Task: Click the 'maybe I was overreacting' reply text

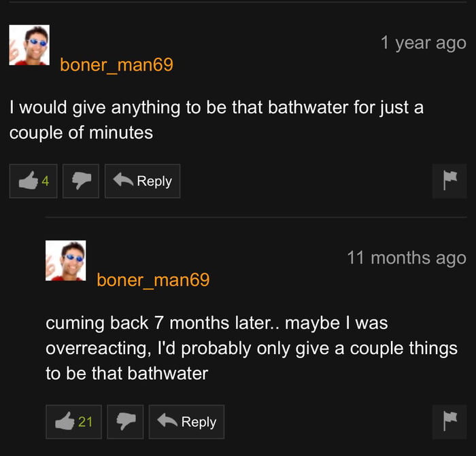Action: click(x=252, y=348)
